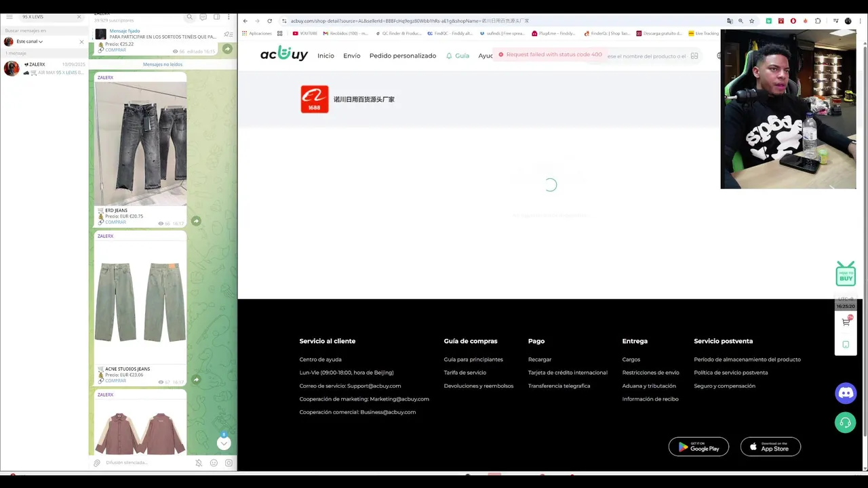Open the Live Tracking bookmark
This screenshot has width=868, height=488.
(x=703, y=33)
